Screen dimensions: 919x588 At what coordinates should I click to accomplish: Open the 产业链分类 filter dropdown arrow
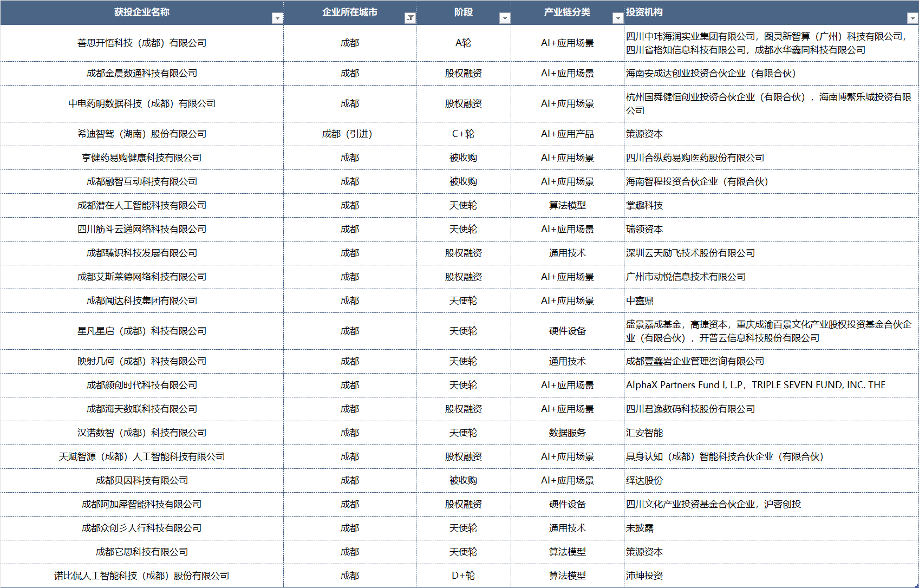point(617,18)
